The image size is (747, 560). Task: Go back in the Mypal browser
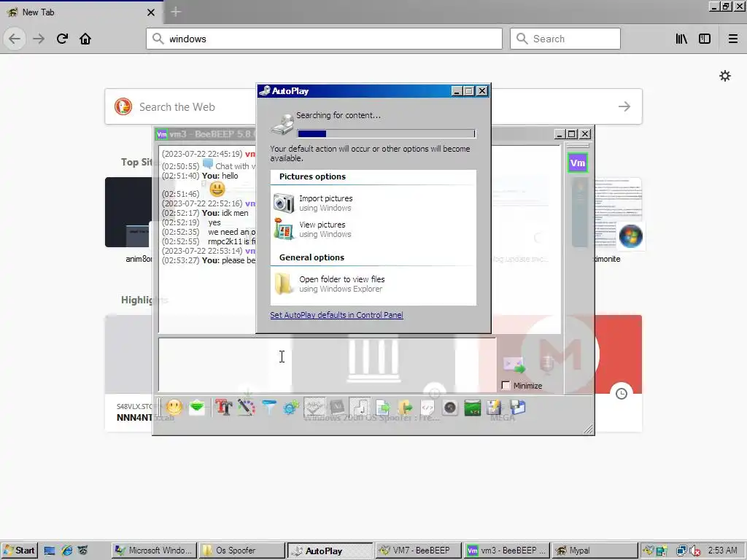15,39
